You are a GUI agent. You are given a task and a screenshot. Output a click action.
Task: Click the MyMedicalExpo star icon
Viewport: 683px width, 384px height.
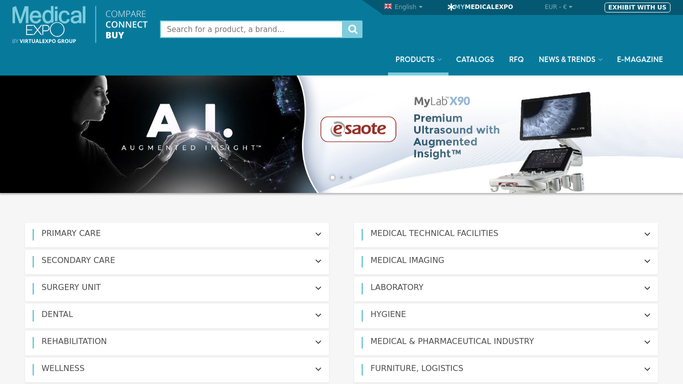click(451, 7)
